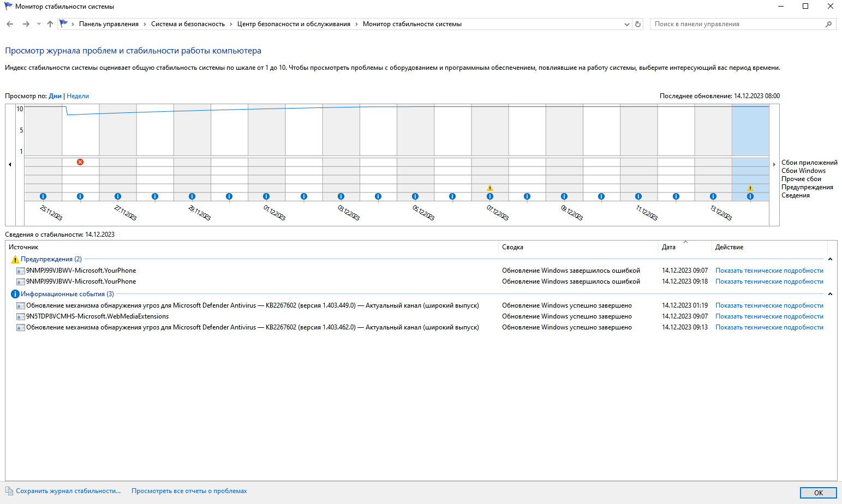842x504 pixels.
Task: Click the info icon above 05.12.2023
Action: point(415,196)
